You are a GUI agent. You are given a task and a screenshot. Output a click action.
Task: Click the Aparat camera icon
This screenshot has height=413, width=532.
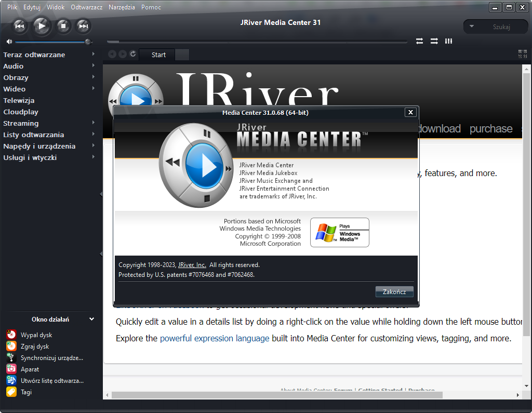pyautogui.click(x=11, y=369)
